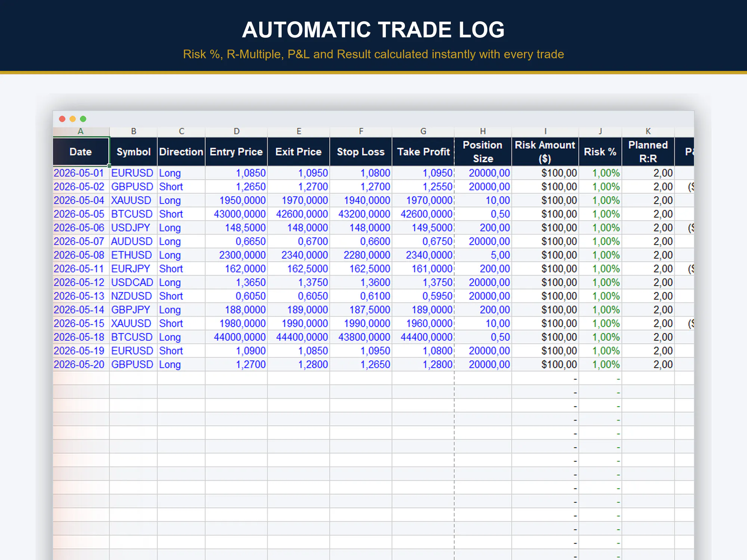Select column A header
747x560 pixels.
(x=81, y=131)
